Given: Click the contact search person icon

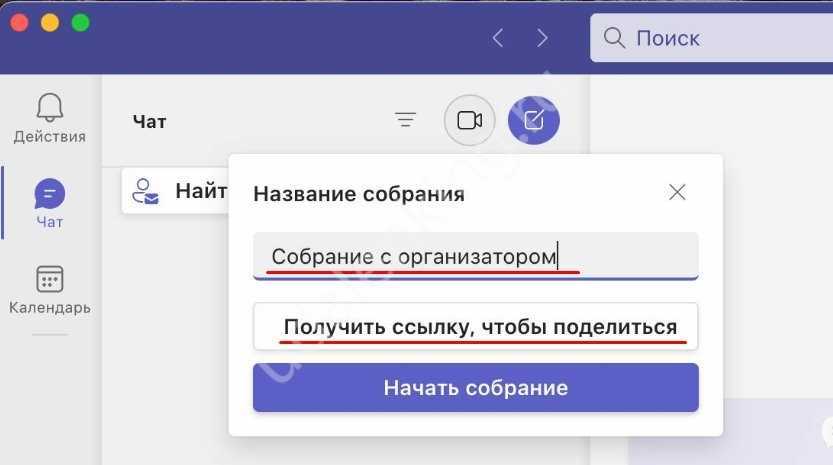Looking at the screenshot, I should [147, 190].
